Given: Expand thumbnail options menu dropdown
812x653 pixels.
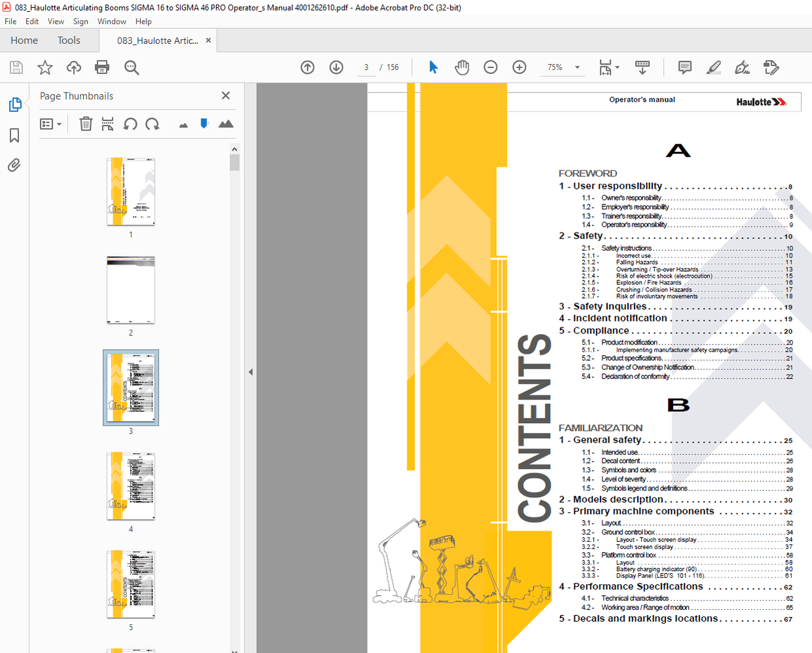Looking at the screenshot, I should [50, 124].
